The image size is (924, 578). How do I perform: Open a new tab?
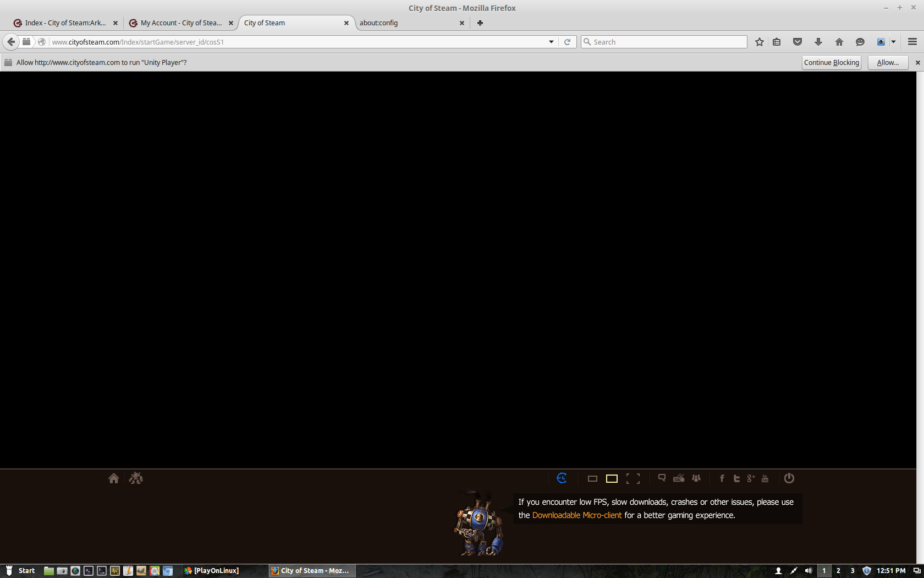pos(480,23)
